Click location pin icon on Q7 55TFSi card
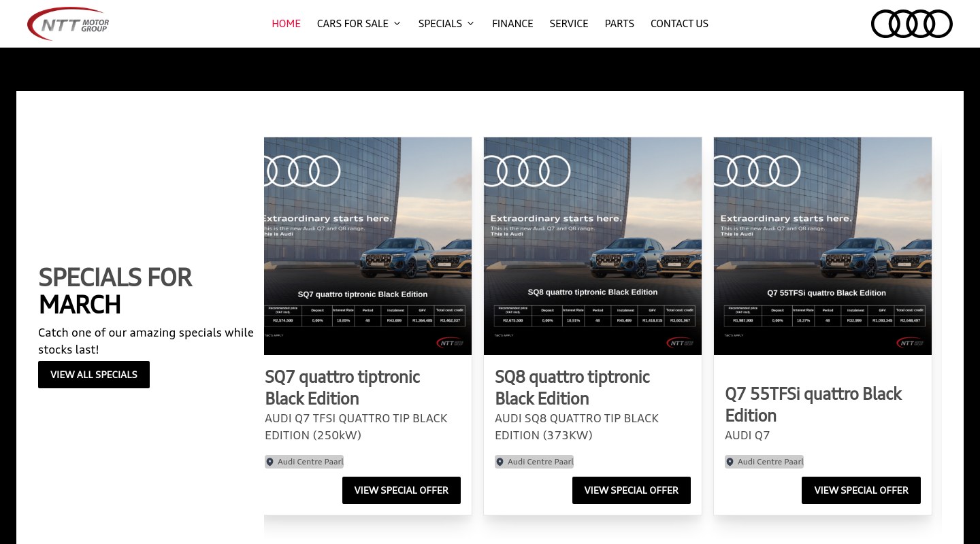This screenshot has height=544, width=980. tap(730, 462)
